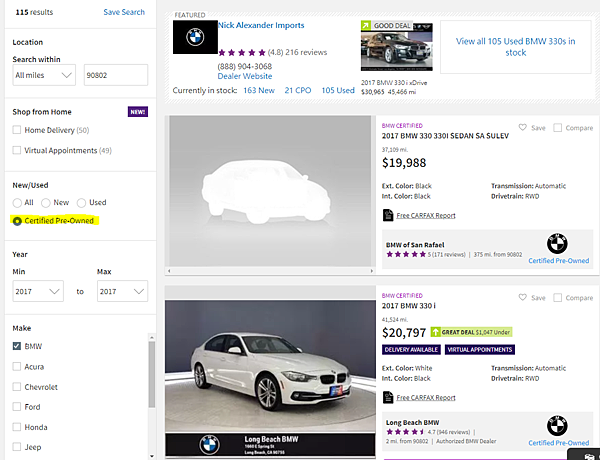Screen dimensions: 600x460
Task: Tick Compare checkbox for 2017 BMW 330 i
Action: [558, 297]
